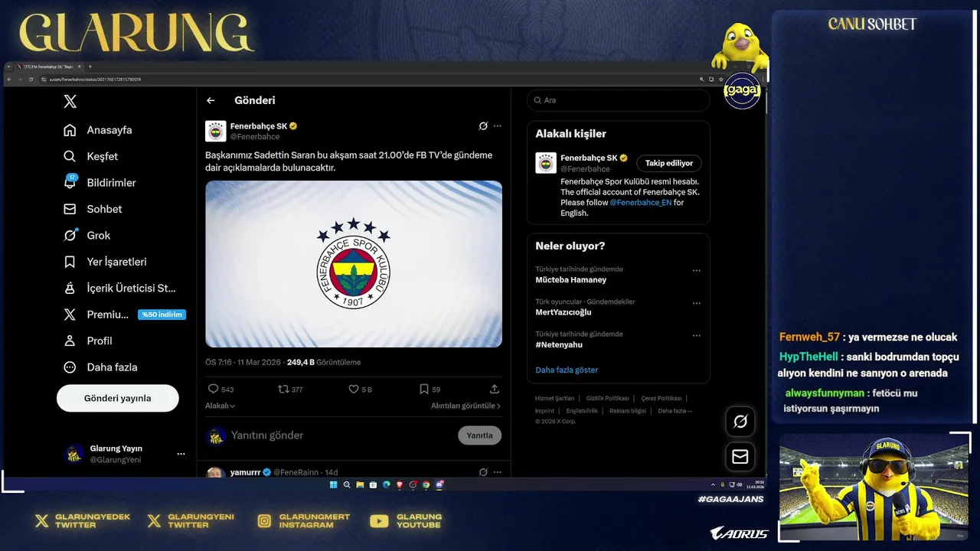The height and width of the screenshot is (551, 980).
Task: Open Profil from the sidebar
Action: [x=87, y=341]
